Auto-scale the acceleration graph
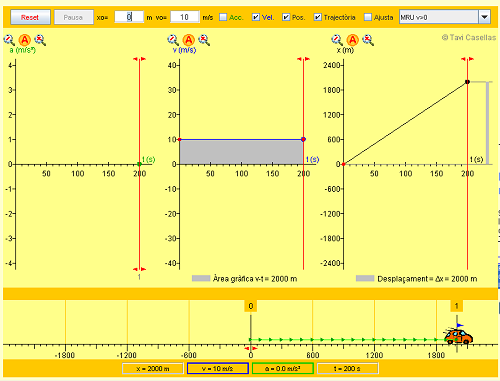The width and height of the screenshot is (500, 381). click(x=25, y=40)
